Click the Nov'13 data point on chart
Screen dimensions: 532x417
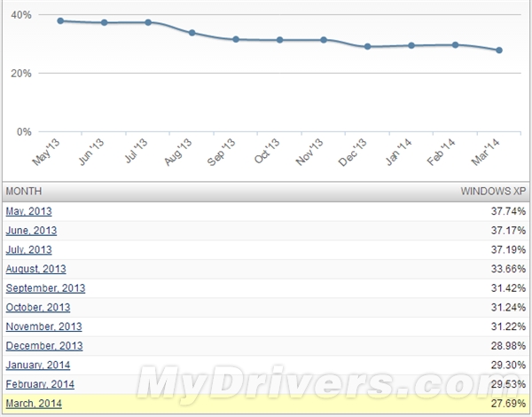click(324, 40)
